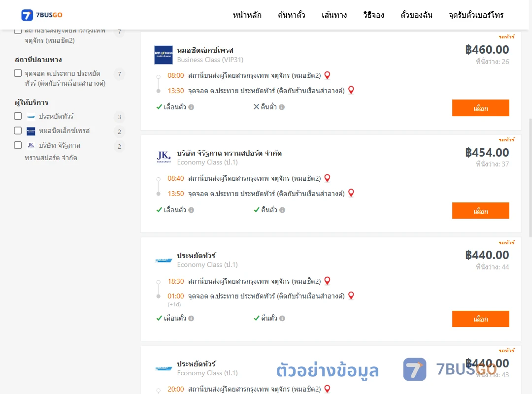Viewport: 532px width, 394px height.
Task: Check the บริษัท จิรัฐกาล operator filter
Action: pos(18,145)
